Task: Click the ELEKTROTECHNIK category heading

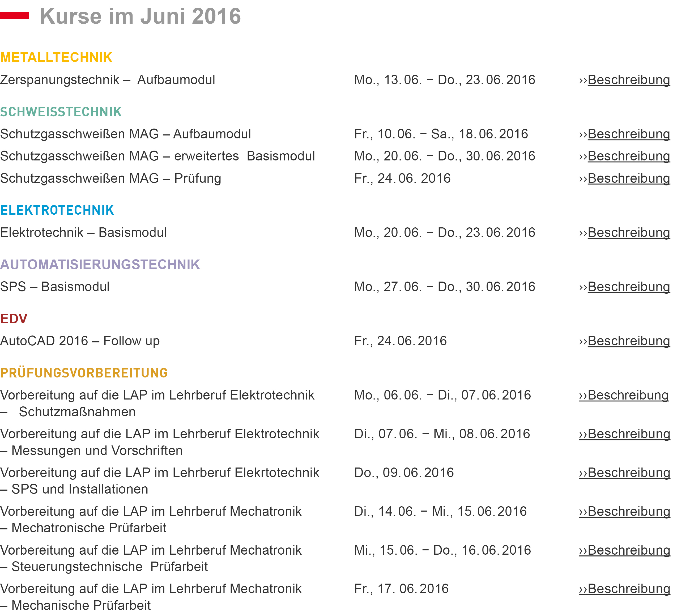Action: 57,210
